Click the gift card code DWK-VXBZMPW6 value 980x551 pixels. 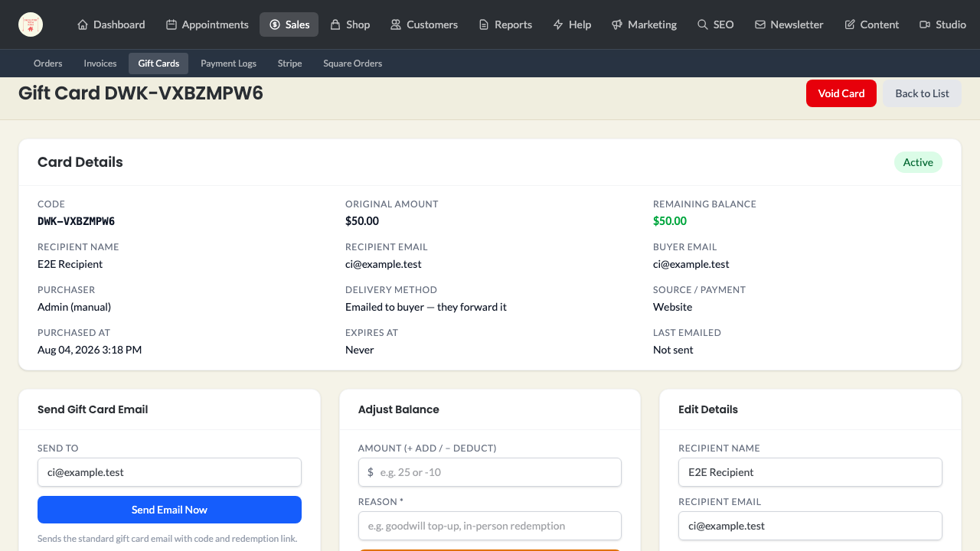[x=76, y=221]
